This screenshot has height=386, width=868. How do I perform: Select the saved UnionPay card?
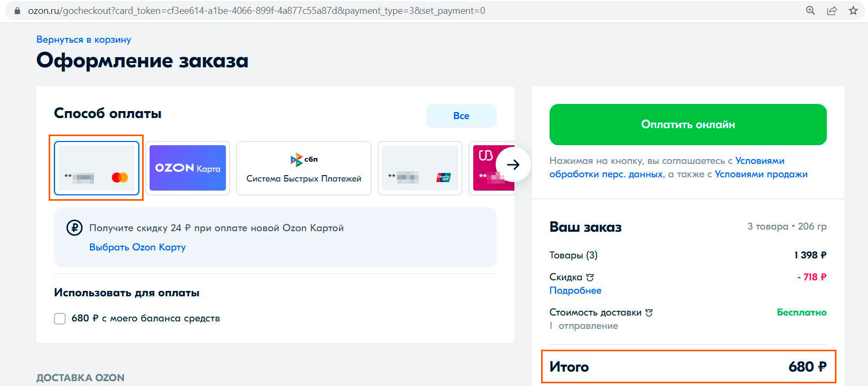pyautogui.click(x=420, y=168)
